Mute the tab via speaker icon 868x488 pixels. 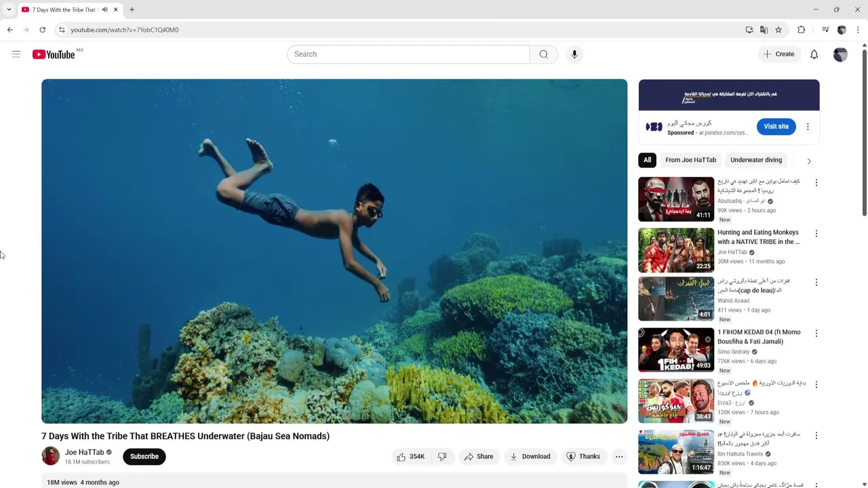click(104, 9)
